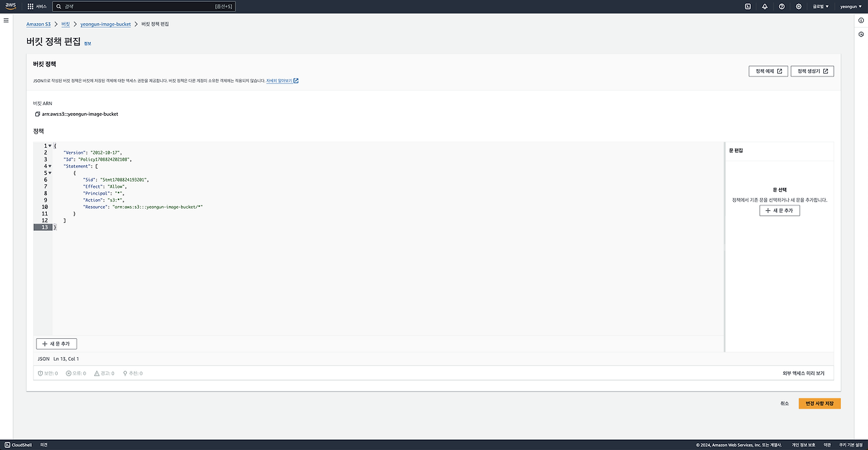868x450 pixels.
Task: Click the Policy Id line in editor
Action: [98, 159]
